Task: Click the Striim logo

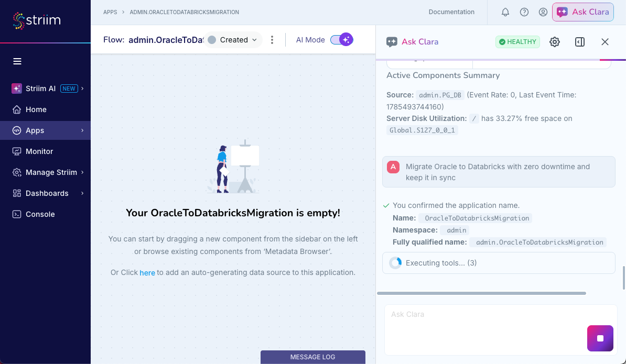Action: tap(37, 21)
